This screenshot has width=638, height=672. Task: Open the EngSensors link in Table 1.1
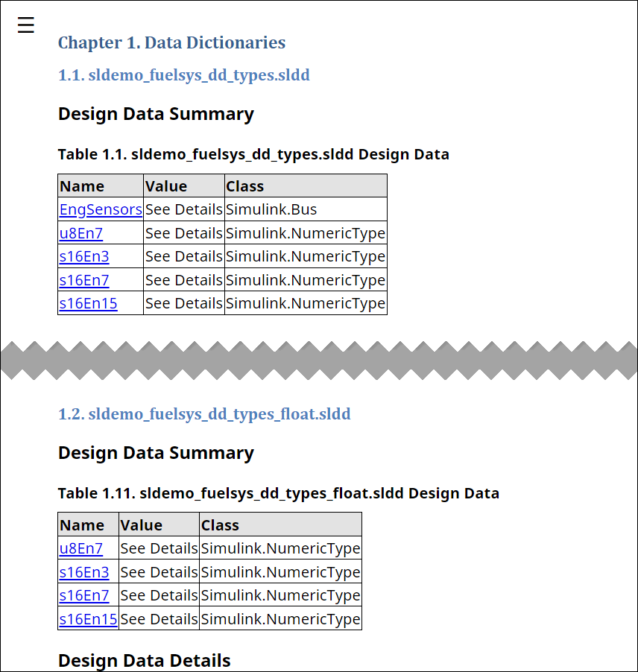(x=101, y=209)
